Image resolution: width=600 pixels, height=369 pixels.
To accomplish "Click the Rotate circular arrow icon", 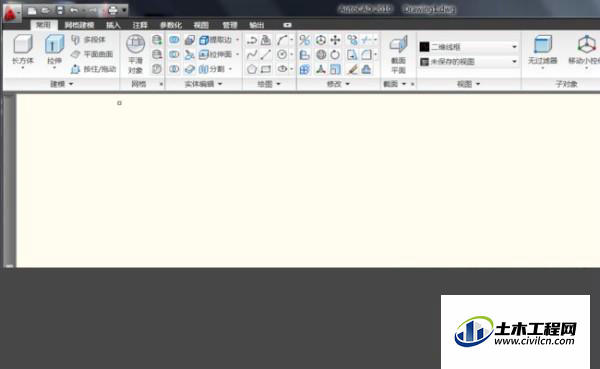I will (x=335, y=54).
